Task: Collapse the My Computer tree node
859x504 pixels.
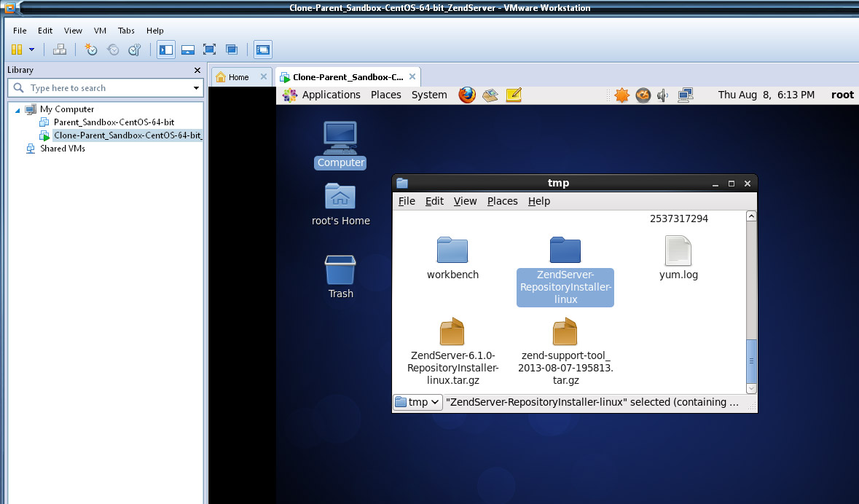Action: pos(17,110)
